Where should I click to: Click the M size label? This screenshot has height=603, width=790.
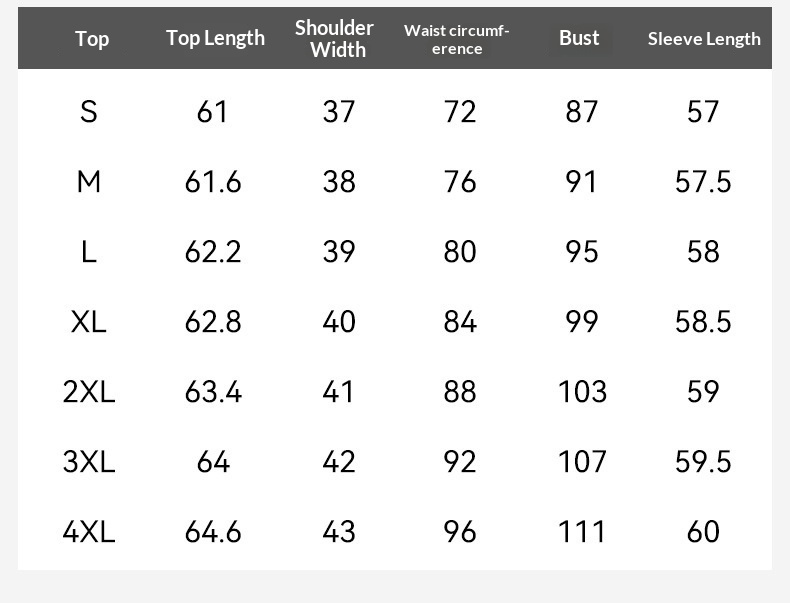pyautogui.click(x=89, y=182)
